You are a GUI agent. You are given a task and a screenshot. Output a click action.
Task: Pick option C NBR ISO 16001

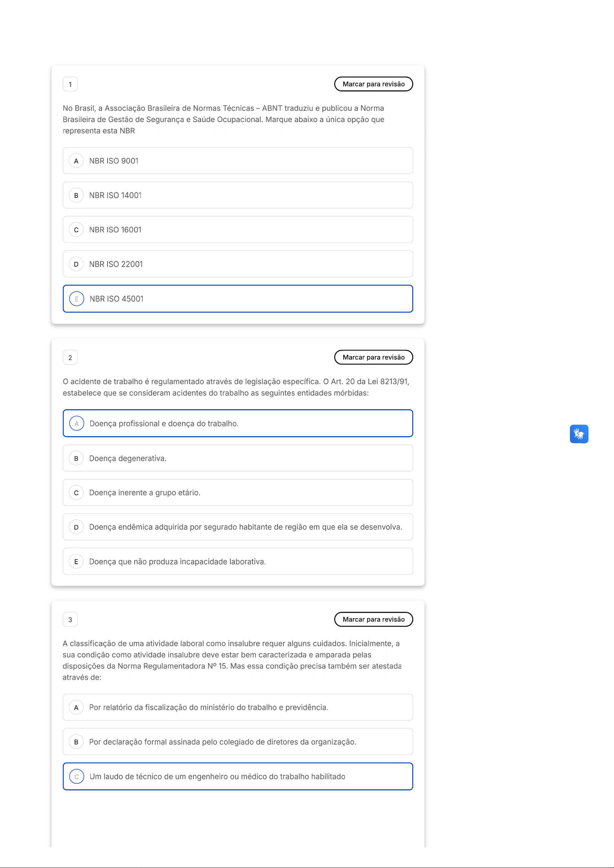(x=238, y=230)
